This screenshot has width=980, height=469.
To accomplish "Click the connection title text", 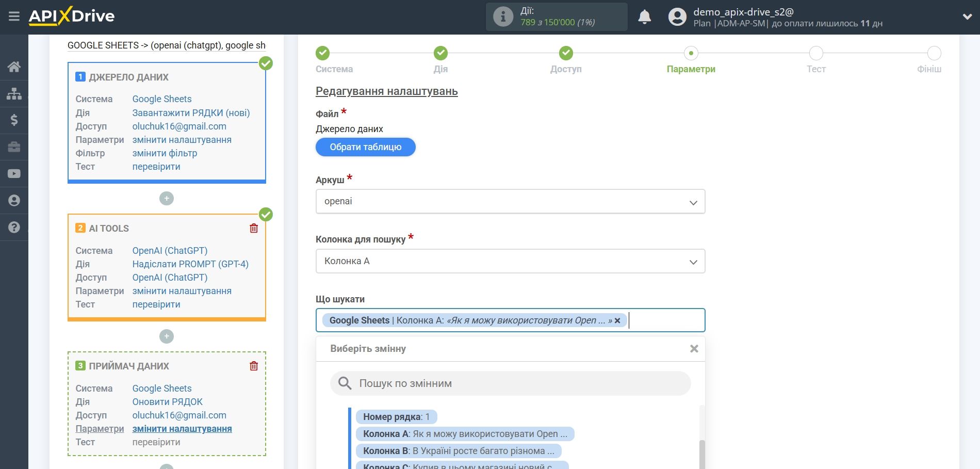I will [167, 45].
